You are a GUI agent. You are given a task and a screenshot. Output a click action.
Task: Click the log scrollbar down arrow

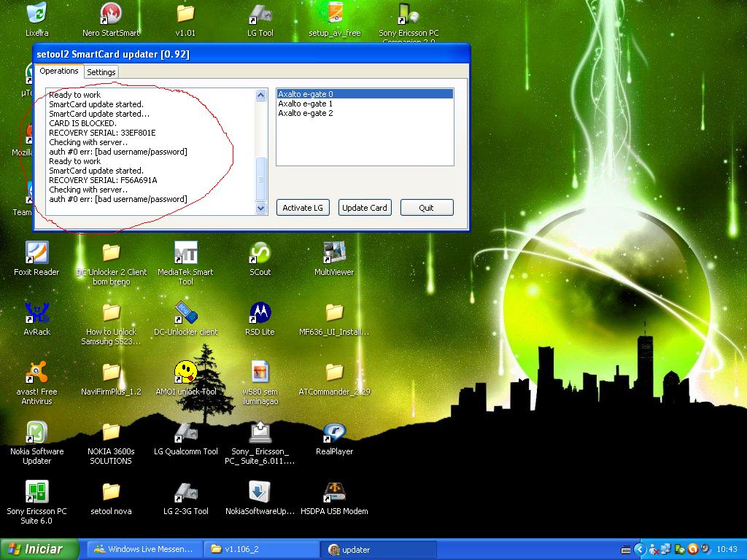[260, 208]
